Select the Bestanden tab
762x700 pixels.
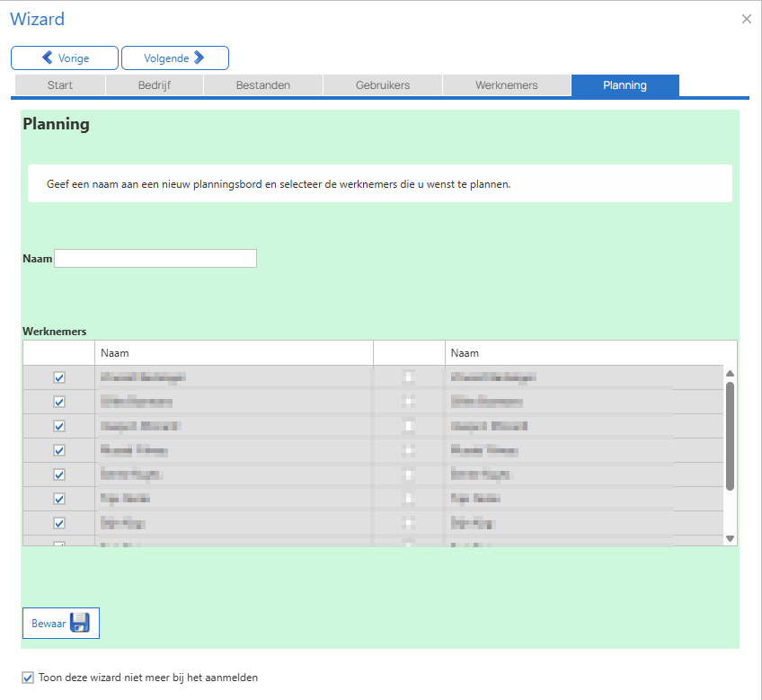click(x=263, y=85)
